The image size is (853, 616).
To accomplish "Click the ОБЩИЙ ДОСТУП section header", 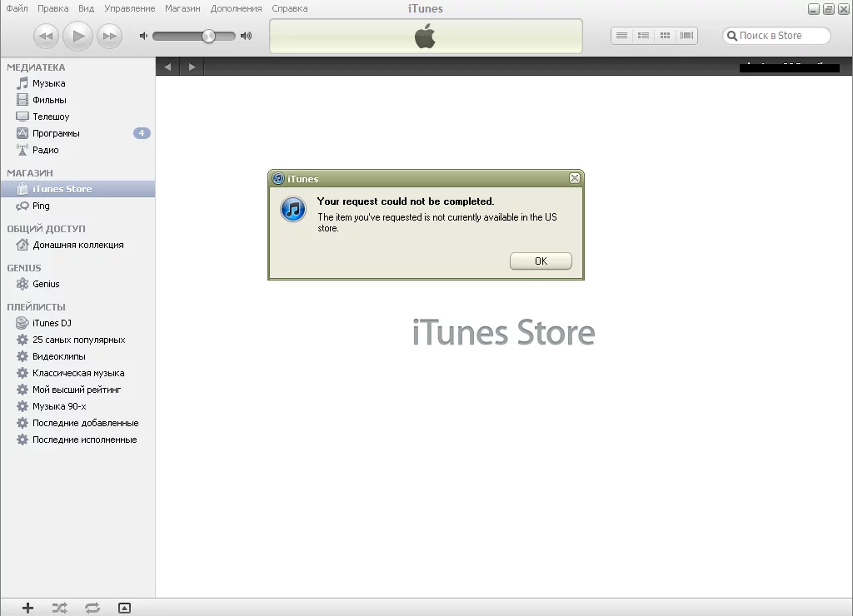I will 47,229.
